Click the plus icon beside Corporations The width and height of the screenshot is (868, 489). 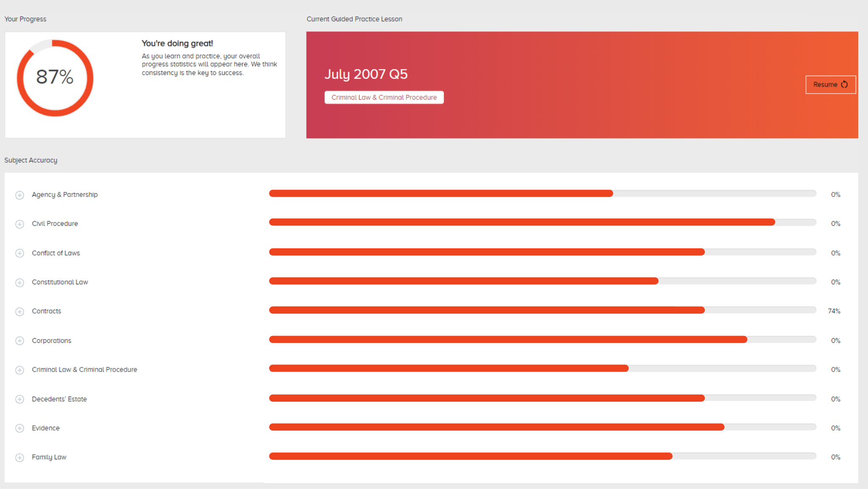(x=19, y=341)
